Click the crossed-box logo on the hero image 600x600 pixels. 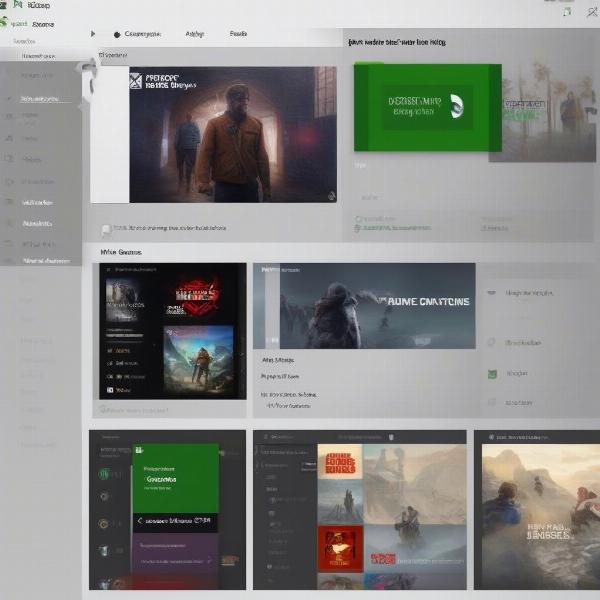(x=135, y=81)
